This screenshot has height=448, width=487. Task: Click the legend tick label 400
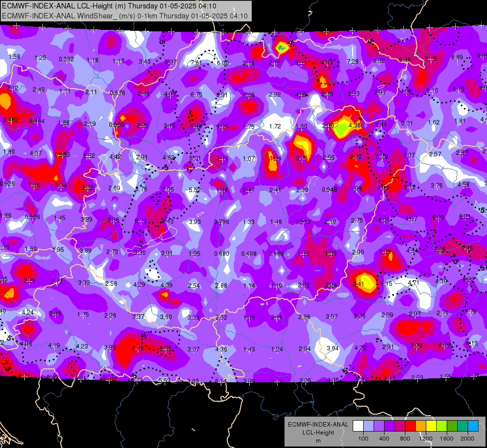point(384,439)
